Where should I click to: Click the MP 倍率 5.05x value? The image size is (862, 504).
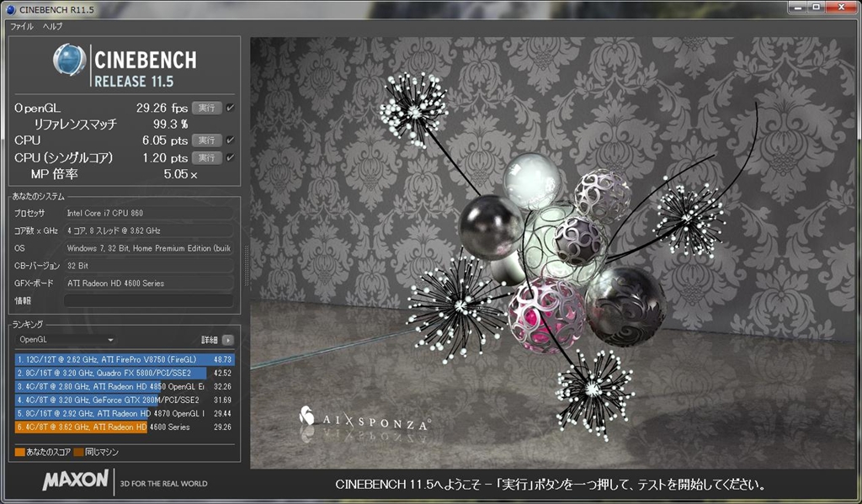180,175
